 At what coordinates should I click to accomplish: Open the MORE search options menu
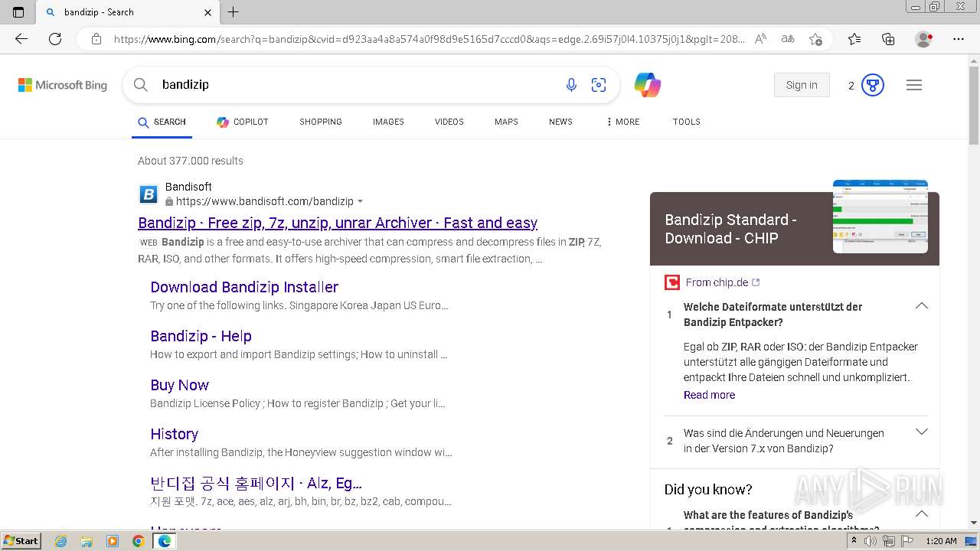(622, 122)
